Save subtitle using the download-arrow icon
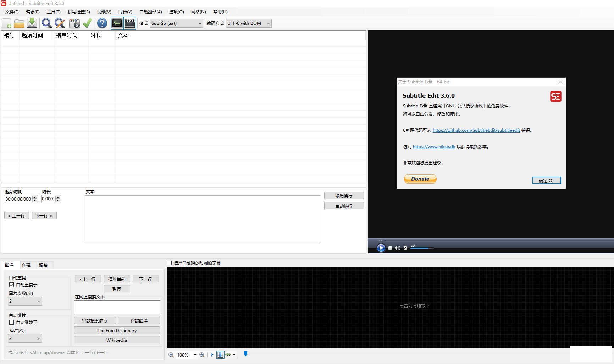614x364 pixels. 32,23
